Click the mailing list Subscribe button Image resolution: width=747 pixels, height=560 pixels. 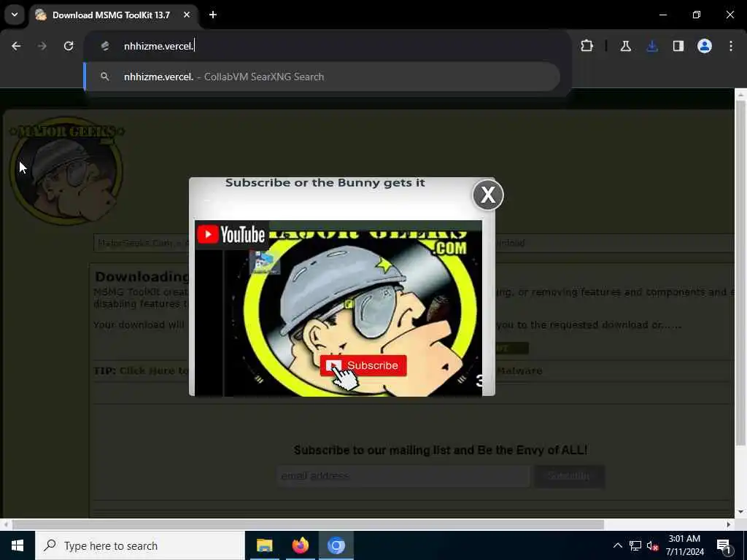(x=569, y=475)
